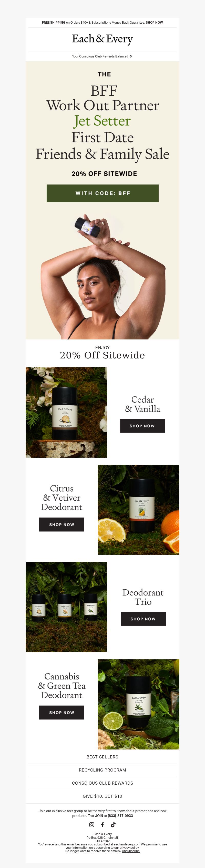Select RECYCLING PROGRAM menu item
The image size is (205, 868).
102,770
